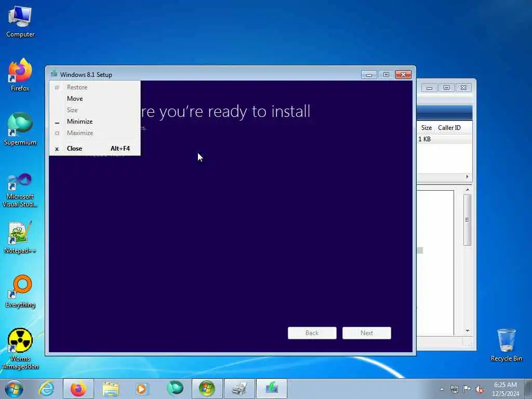Select the Supermium desktop shortcut
The width and height of the screenshot is (532, 399).
tap(20, 129)
